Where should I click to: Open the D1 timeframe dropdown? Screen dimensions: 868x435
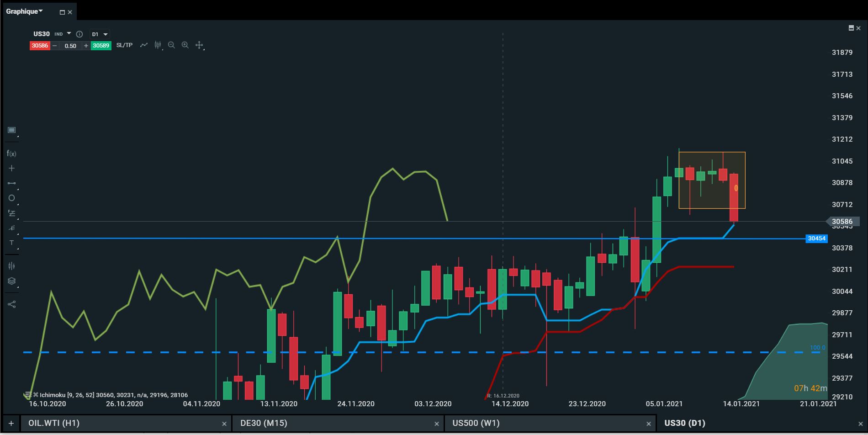click(100, 34)
